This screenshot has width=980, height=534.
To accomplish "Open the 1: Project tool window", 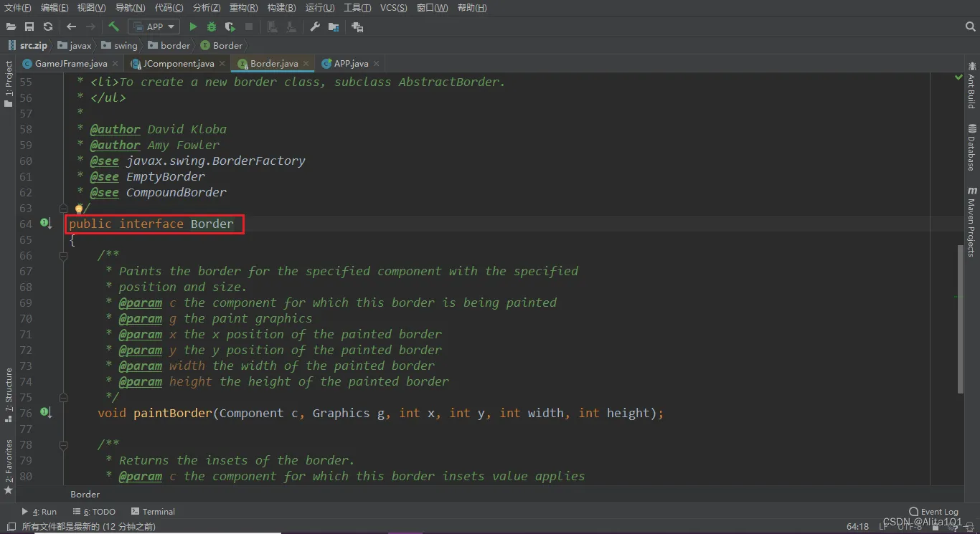I will point(9,85).
